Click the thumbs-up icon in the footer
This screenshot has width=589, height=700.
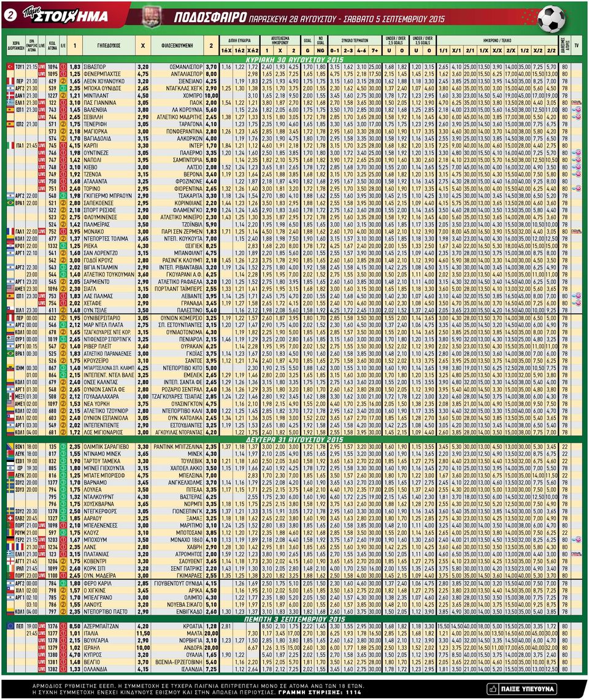493,689
